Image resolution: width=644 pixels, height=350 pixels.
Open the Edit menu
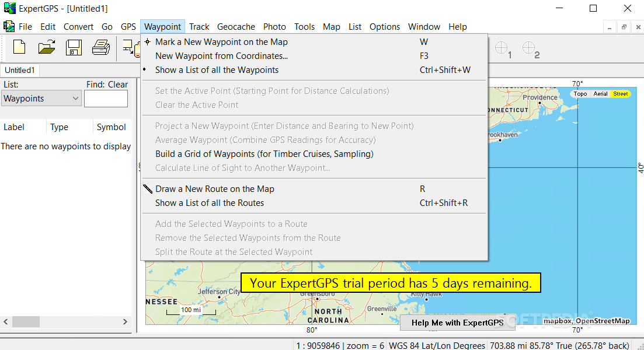pyautogui.click(x=48, y=27)
